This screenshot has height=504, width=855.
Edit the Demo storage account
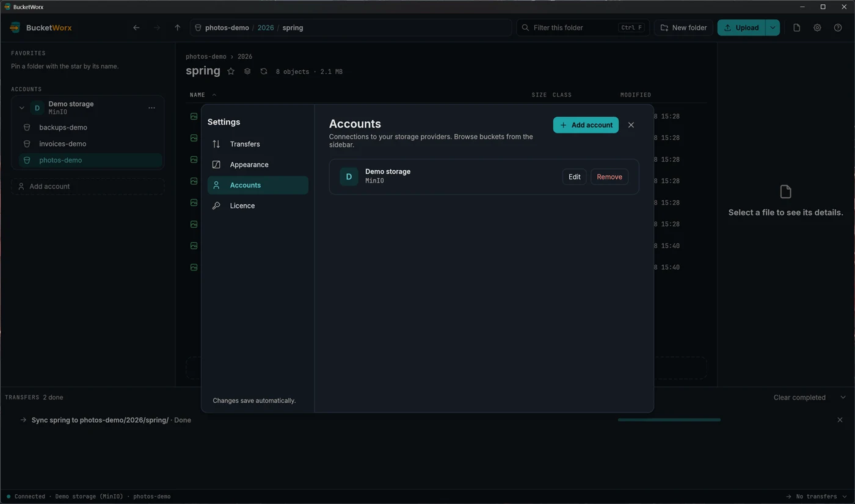[574, 177]
